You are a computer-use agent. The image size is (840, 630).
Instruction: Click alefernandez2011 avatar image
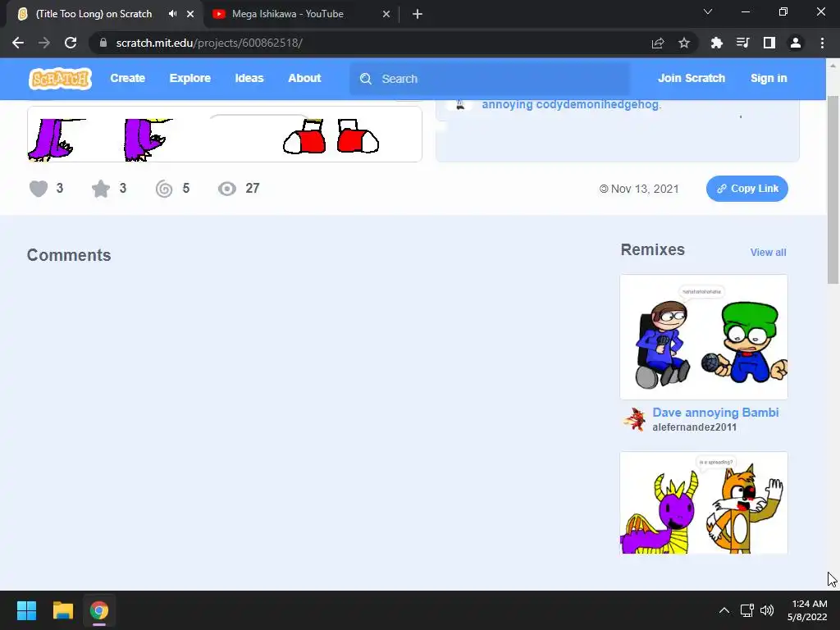[x=634, y=419]
